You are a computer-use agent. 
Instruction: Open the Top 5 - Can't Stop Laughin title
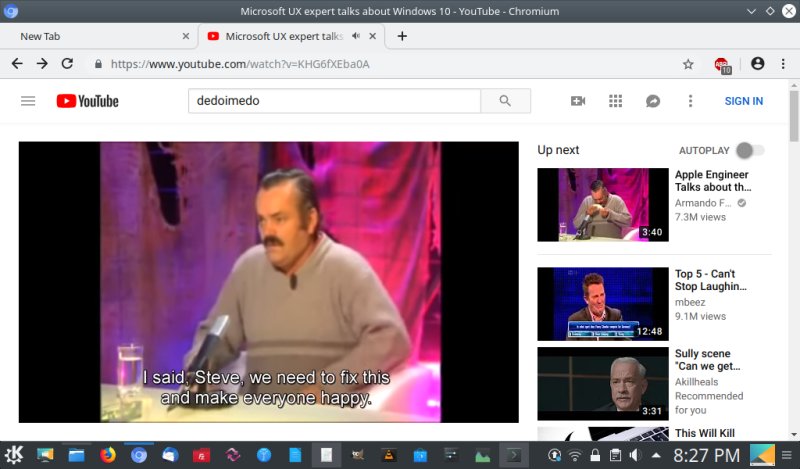[x=711, y=280]
